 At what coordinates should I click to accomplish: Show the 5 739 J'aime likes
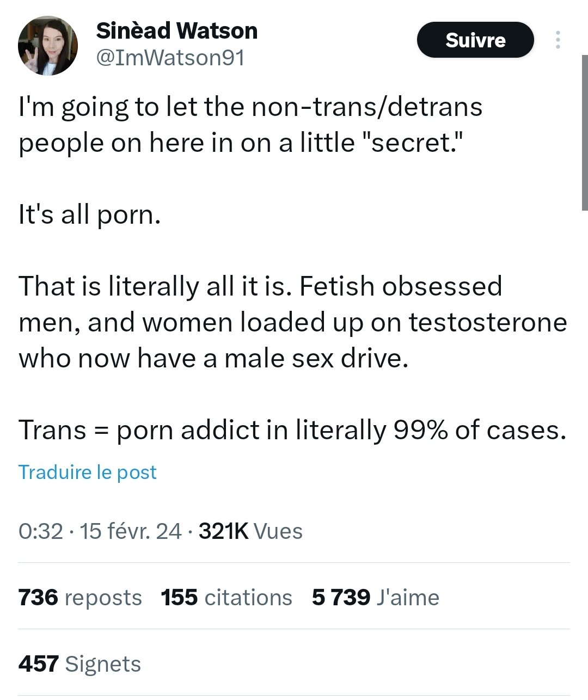point(376,597)
